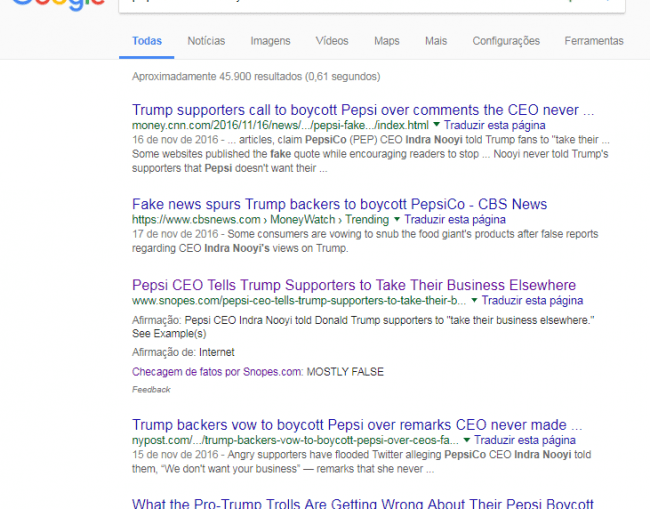
Task: Click Checagem de fatos por Snopes.com link
Action: pyautogui.click(x=218, y=372)
